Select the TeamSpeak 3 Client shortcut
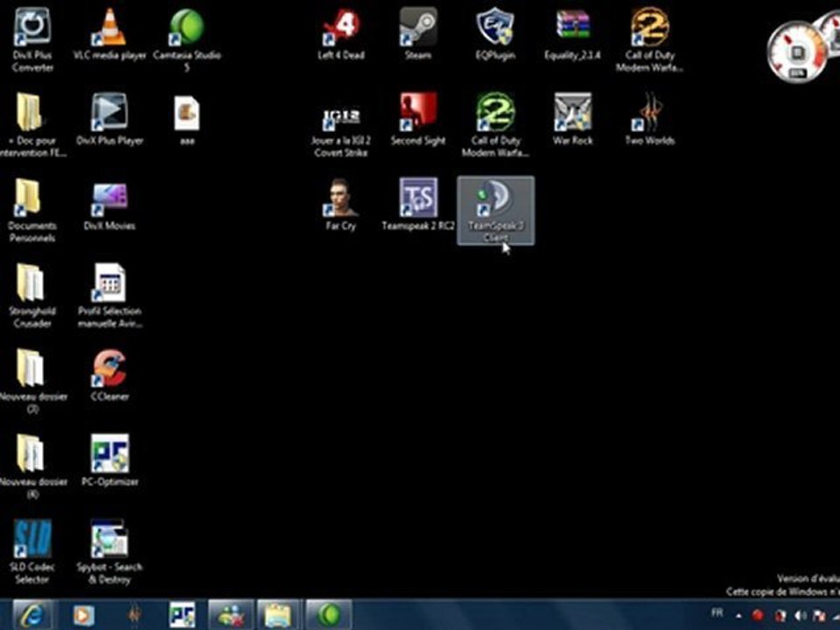Image resolution: width=840 pixels, height=630 pixels. click(495, 211)
